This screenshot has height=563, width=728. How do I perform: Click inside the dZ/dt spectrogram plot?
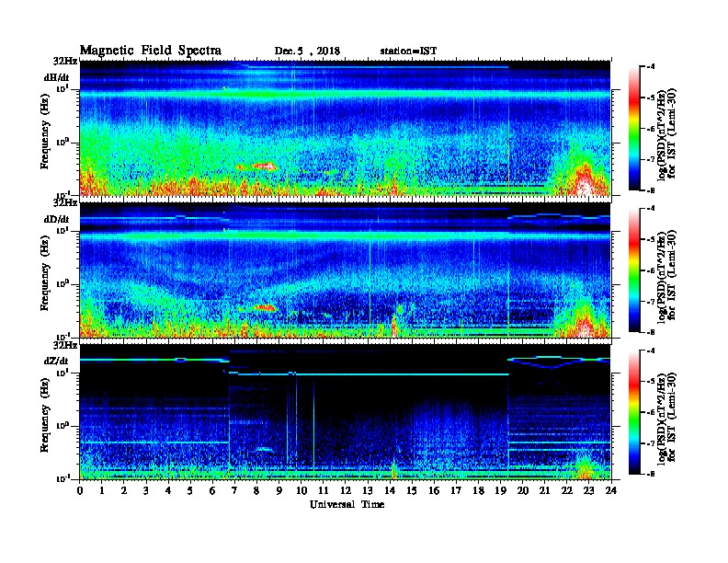pyautogui.click(x=346, y=411)
